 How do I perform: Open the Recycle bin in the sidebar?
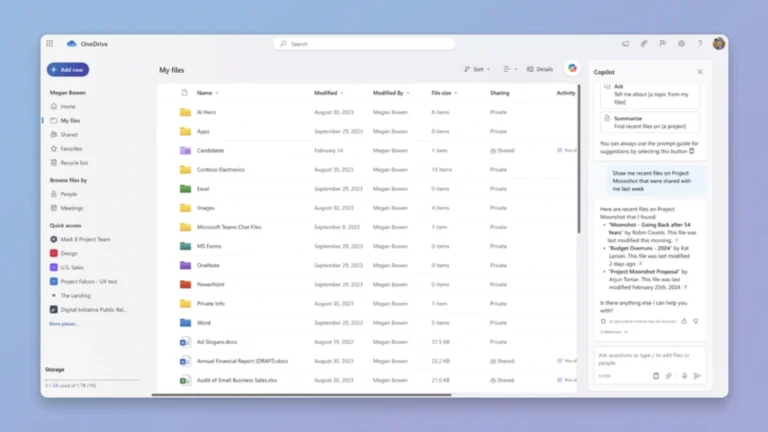click(x=74, y=162)
